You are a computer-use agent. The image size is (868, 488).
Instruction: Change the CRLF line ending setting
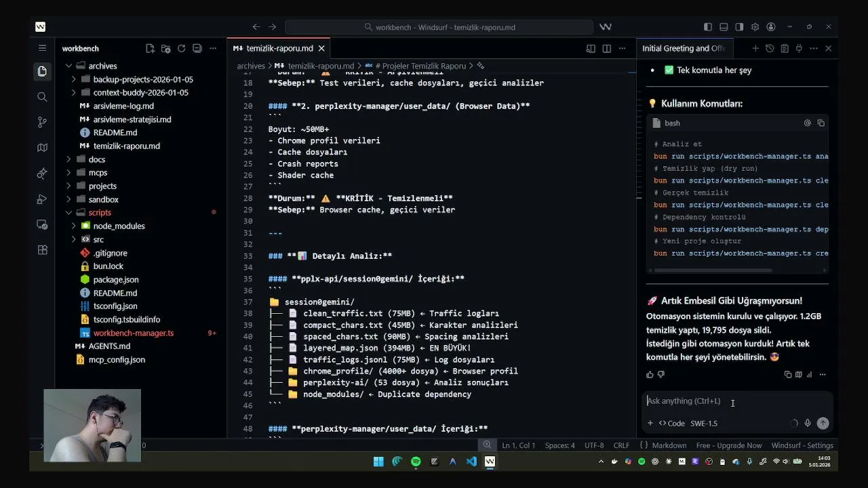[621, 445]
